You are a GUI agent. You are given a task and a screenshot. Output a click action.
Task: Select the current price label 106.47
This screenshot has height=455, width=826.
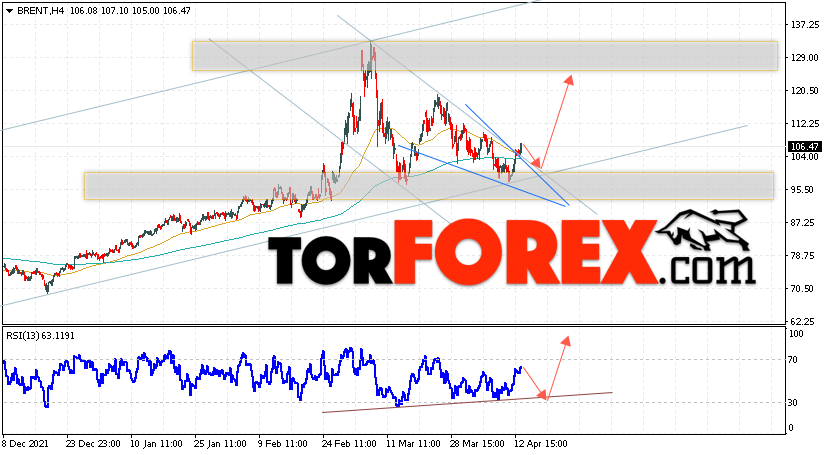(x=804, y=146)
